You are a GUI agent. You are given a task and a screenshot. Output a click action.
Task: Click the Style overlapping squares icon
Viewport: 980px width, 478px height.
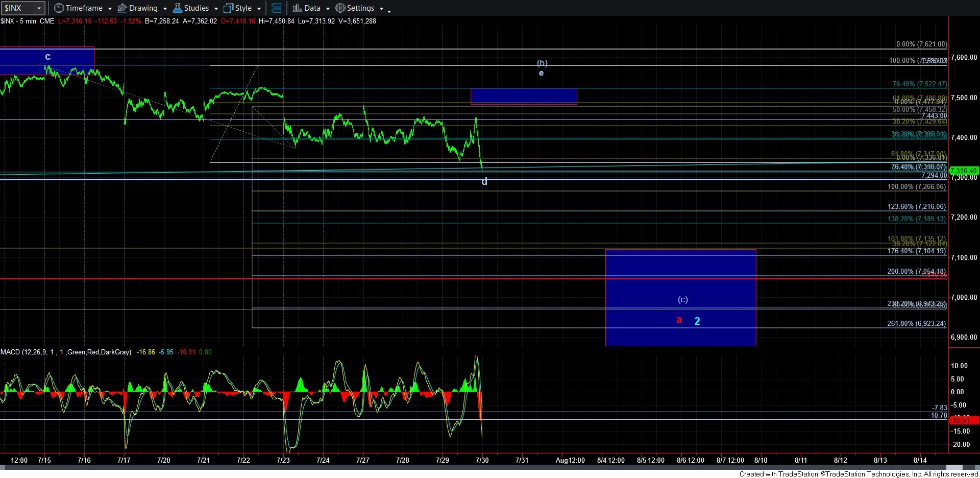(x=228, y=8)
